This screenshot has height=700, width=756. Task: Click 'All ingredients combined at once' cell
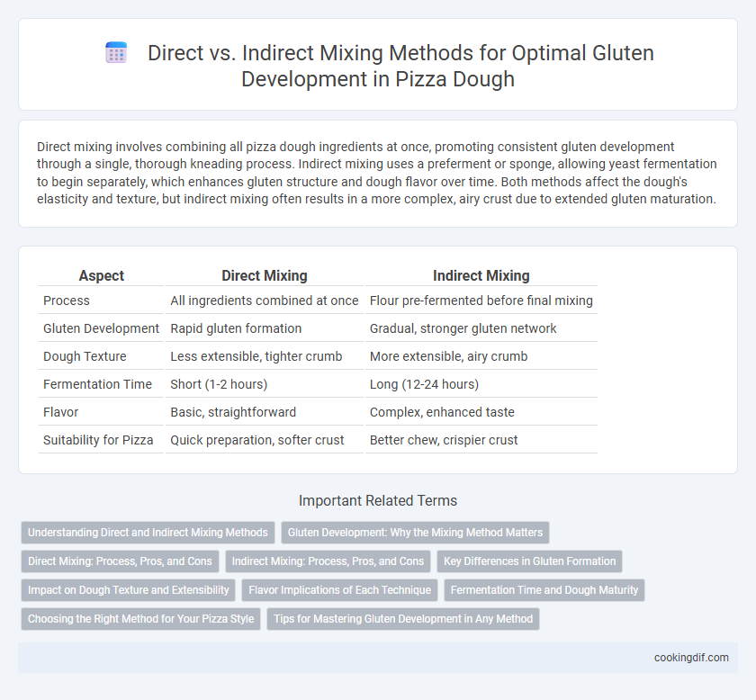[x=265, y=301]
